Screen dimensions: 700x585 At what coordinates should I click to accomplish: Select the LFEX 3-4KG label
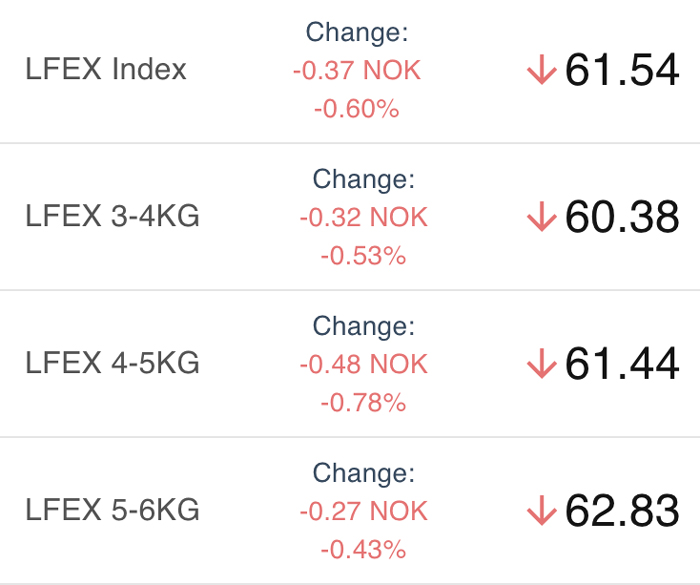[112, 216]
